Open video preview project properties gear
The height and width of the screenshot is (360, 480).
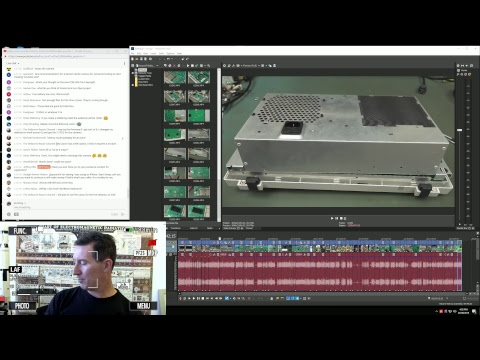tap(225, 66)
